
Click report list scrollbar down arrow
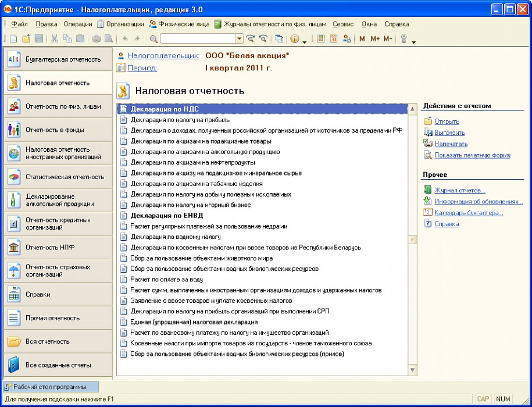(x=412, y=370)
